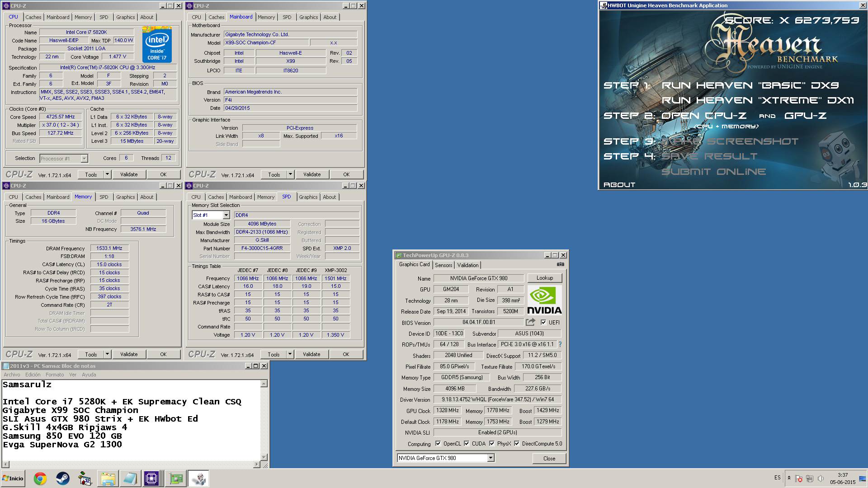This screenshot has width=868, height=488.
Task: Click the Driver Version field in GPU-Z
Action: 497,399
